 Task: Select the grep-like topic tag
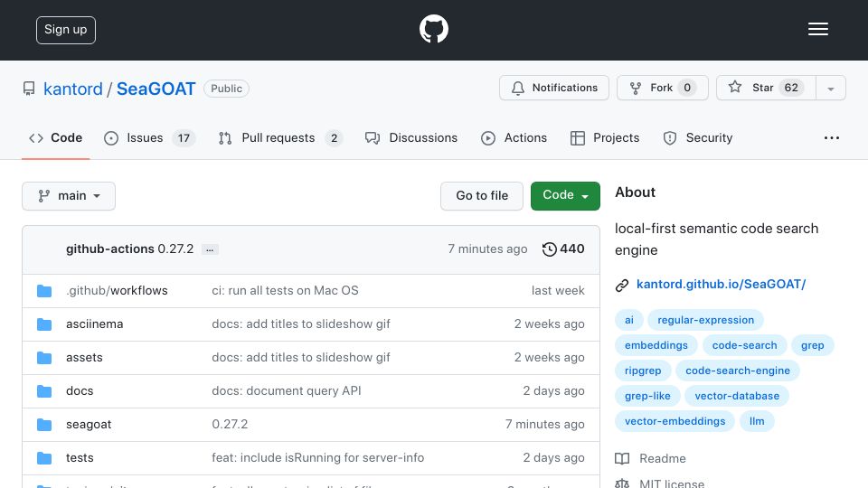(647, 396)
